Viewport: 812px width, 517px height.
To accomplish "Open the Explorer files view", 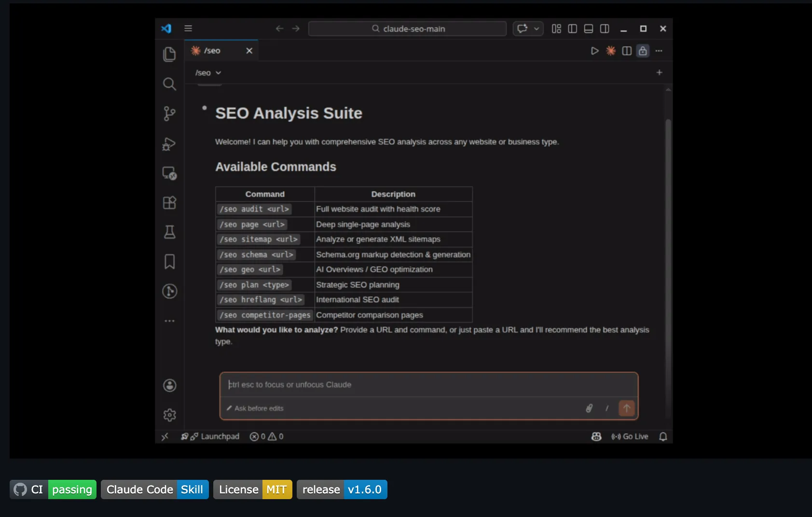I will [169, 54].
